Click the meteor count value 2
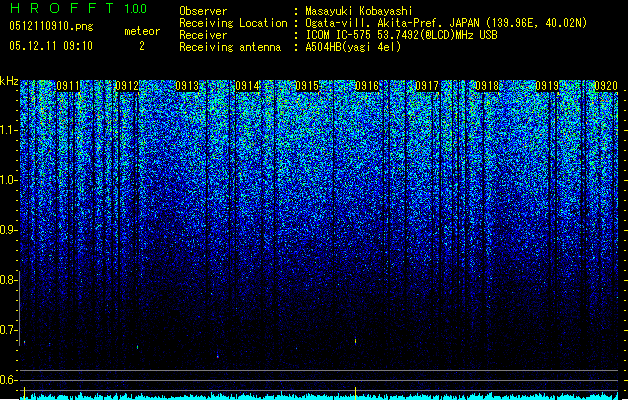Viewport: 629px width, 400px height. point(142,46)
